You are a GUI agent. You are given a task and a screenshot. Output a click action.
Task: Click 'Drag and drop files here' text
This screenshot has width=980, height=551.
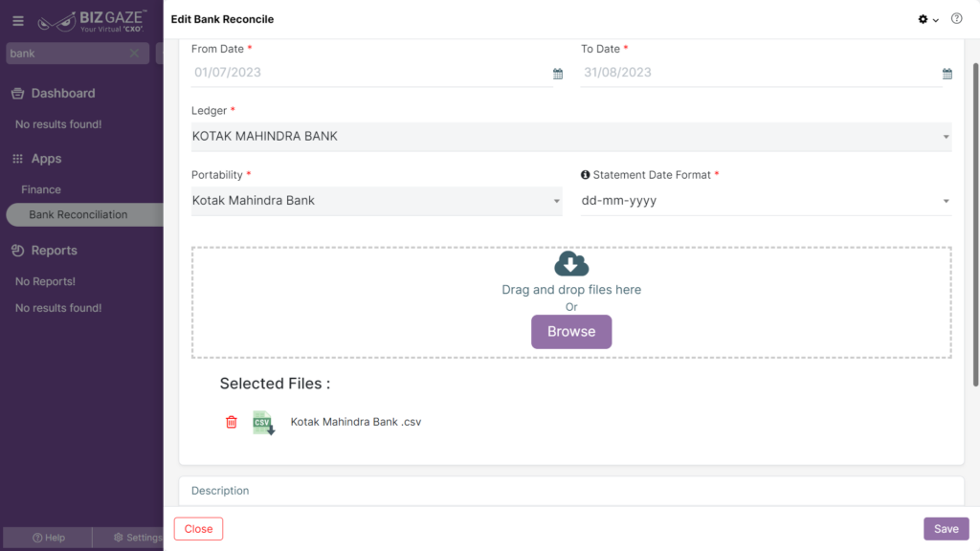tap(571, 290)
